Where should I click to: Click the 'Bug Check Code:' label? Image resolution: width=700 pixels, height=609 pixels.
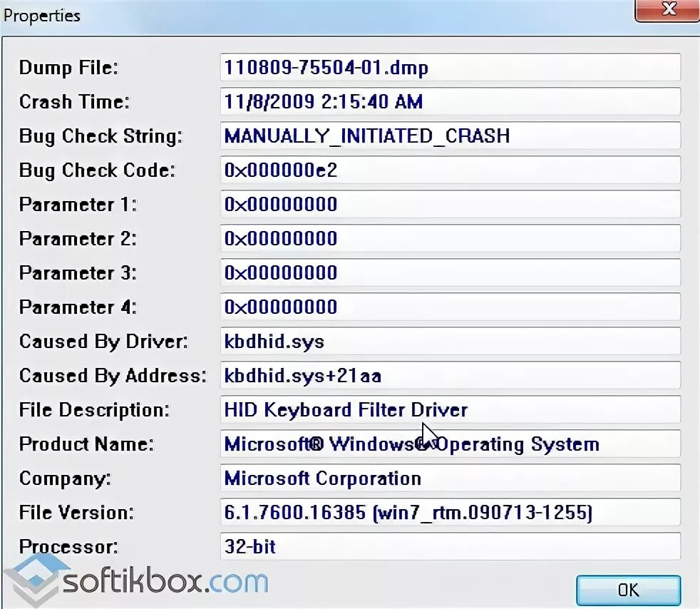pos(98,170)
